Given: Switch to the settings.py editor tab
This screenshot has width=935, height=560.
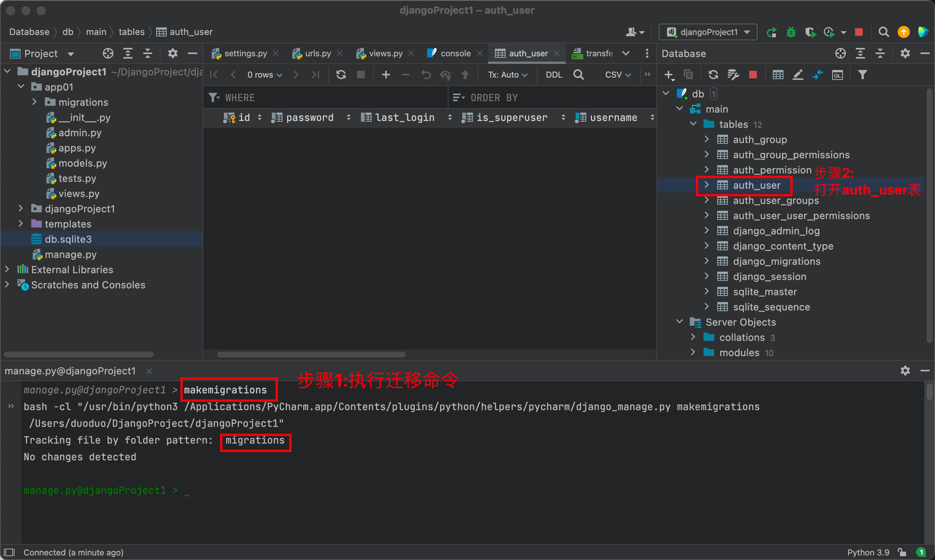Looking at the screenshot, I should (x=245, y=54).
